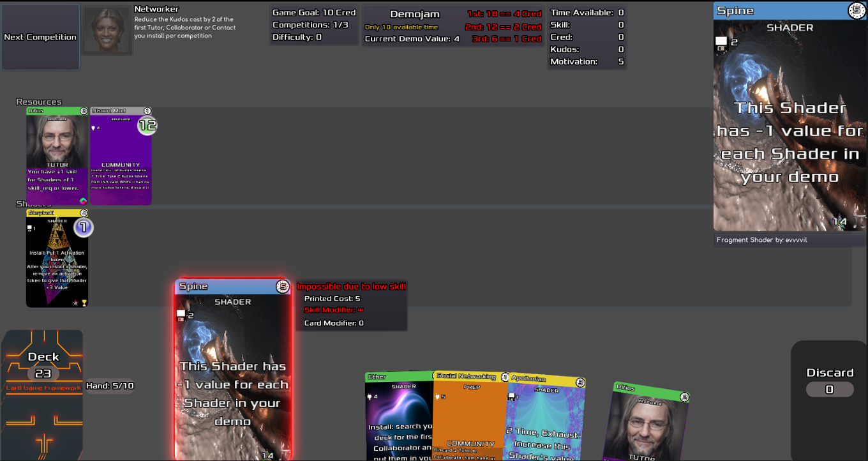Select the Networker character portrait

click(x=107, y=30)
